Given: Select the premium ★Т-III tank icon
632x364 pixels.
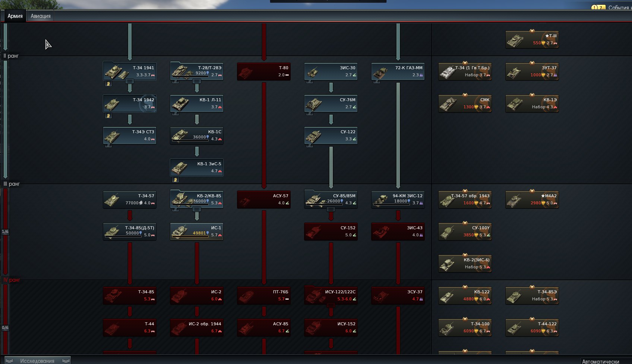Looking at the screenshot, I should tap(515, 40).
